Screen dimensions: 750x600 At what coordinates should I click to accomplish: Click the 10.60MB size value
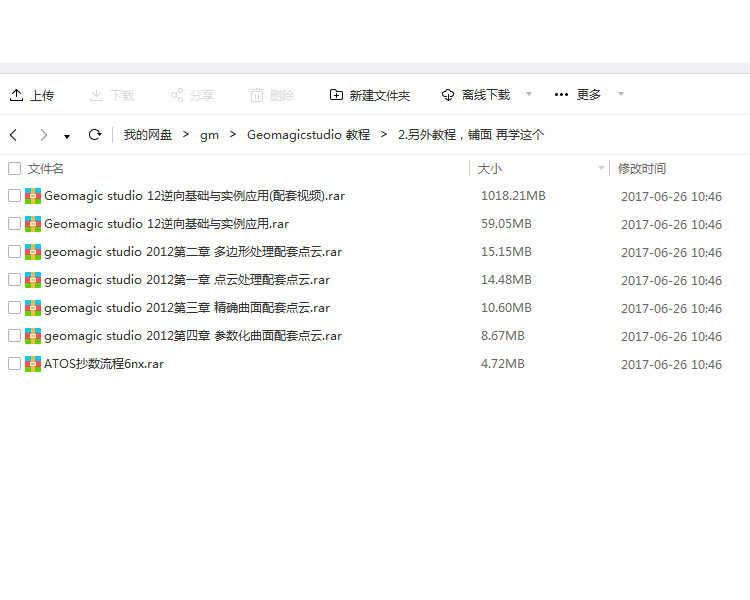(506, 308)
